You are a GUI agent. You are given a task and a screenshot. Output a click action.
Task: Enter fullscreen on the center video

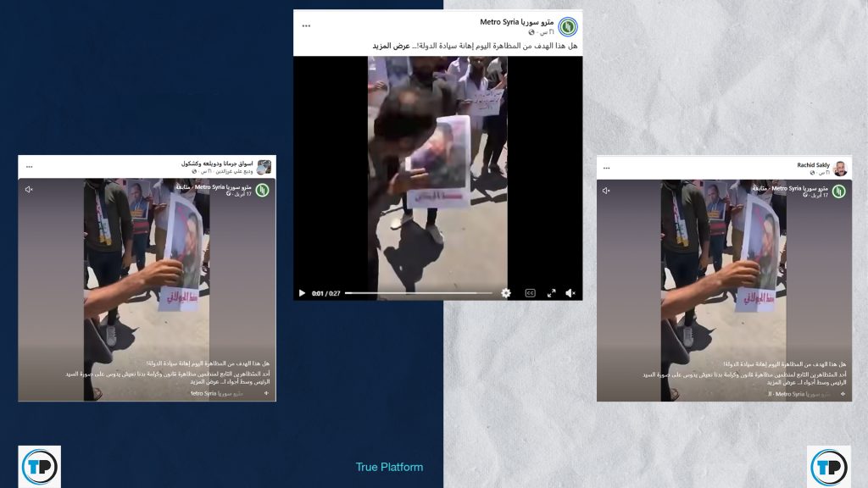coord(551,293)
